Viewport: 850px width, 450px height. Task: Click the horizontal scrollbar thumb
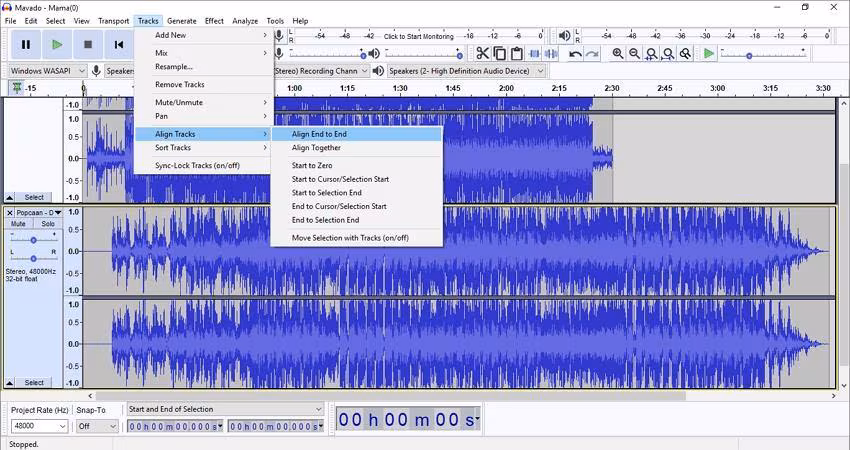coord(390,396)
